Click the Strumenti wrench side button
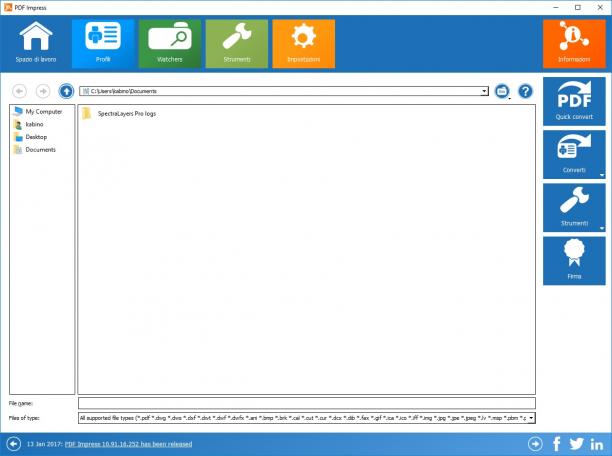This screenshot has width=612, height=456. (x=574, y=208)
